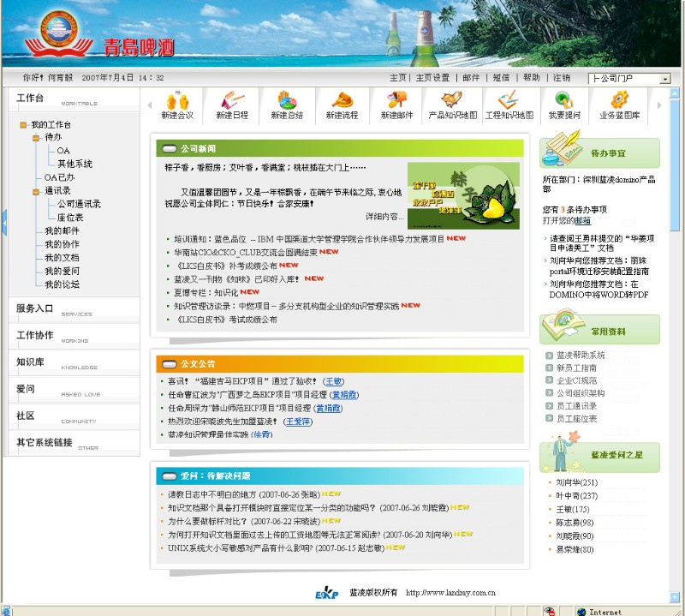The height and width of the screenshot is (616, 685).
Task: Open 蓝凌知识管理最佳实践 announcement
Action: (208, 434)
